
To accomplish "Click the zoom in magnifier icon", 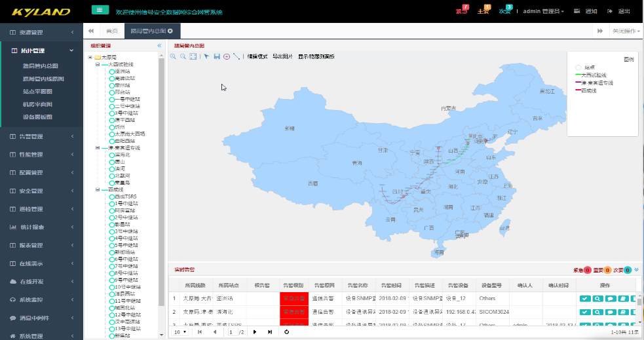I will click(174, 57).
